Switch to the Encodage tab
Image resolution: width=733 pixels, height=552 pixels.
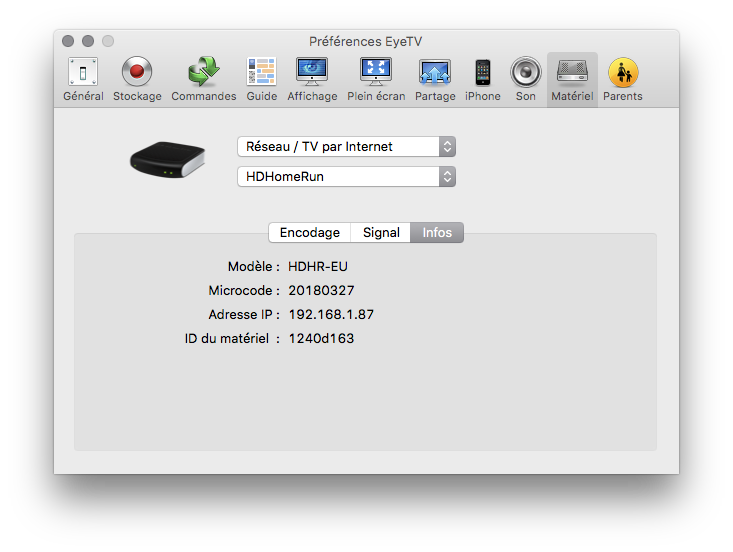tap(309, 232)
